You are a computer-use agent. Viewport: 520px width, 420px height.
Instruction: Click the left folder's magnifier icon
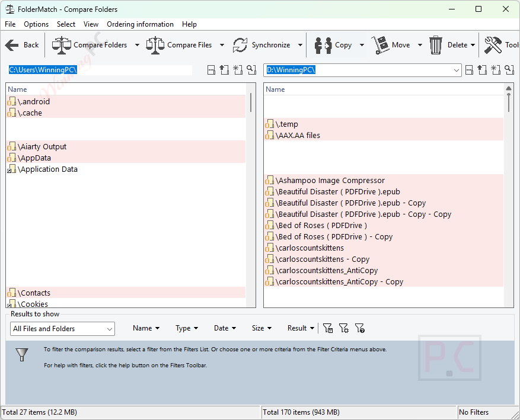tap(251, 70)
